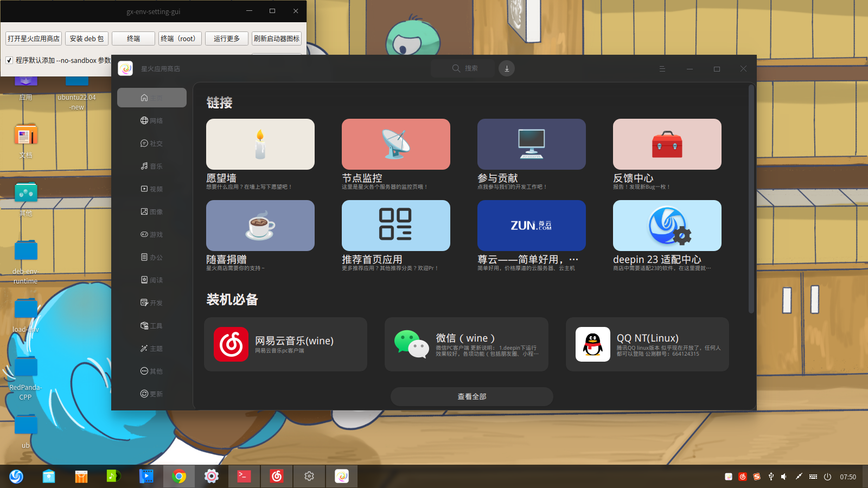This screenshot has width=868, height=488.
Task: Open the NetEase Cloud Music taskbar icon
Action: click(x=277, y=476)
